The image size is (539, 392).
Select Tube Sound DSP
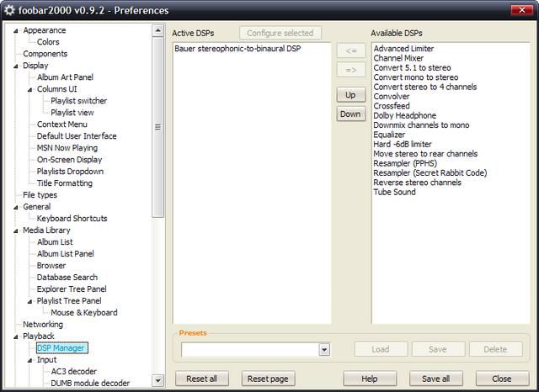click(394, 193)
